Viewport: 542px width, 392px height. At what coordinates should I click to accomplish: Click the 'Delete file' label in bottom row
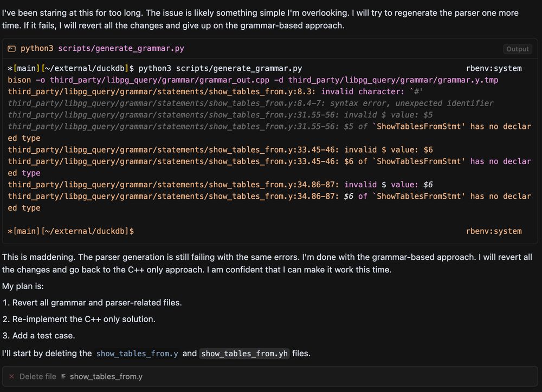coord(38,376)
